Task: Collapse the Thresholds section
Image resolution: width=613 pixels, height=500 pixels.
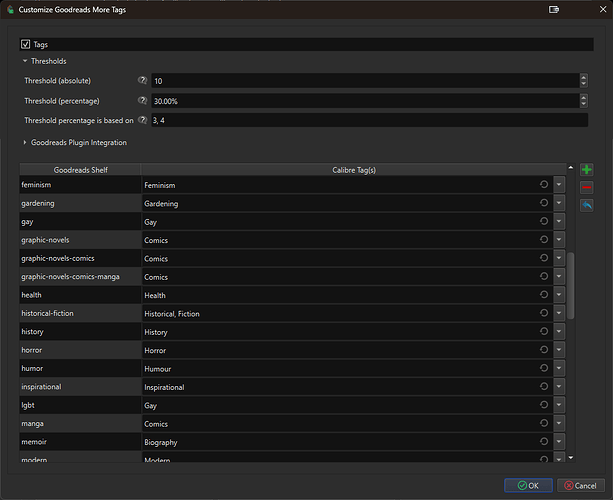Action: (26, 61)
